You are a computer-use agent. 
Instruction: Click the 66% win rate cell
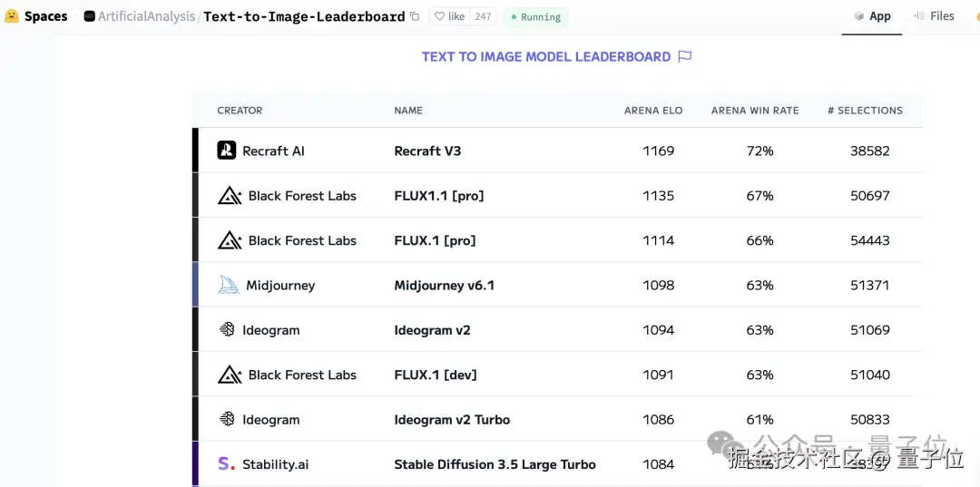(760, 240)
